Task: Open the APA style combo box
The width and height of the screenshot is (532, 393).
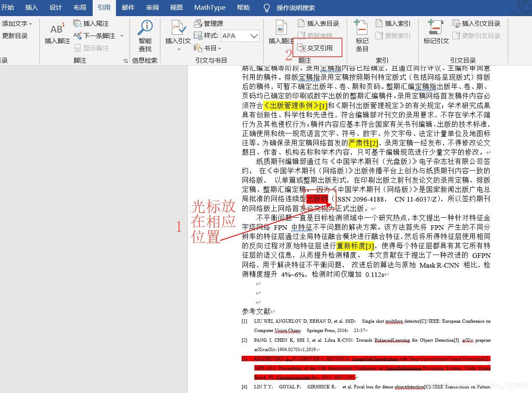Action: click(x=240, y=36)
